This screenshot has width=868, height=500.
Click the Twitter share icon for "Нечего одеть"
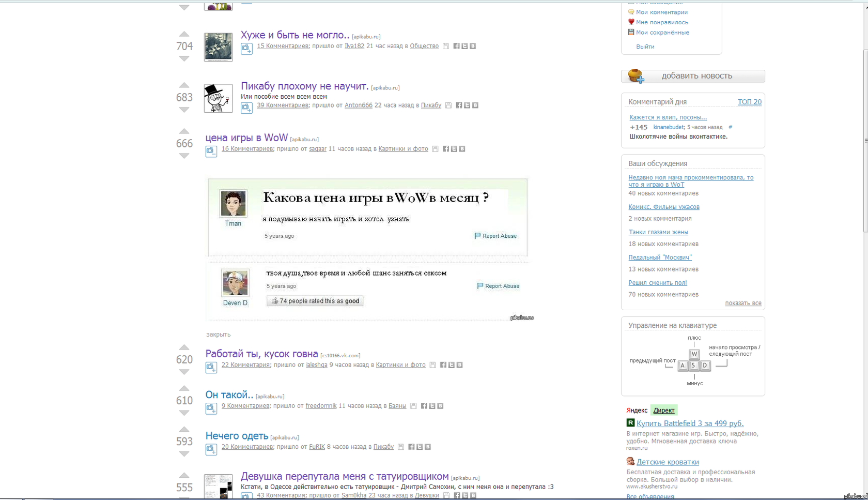(x=420, y=447)
